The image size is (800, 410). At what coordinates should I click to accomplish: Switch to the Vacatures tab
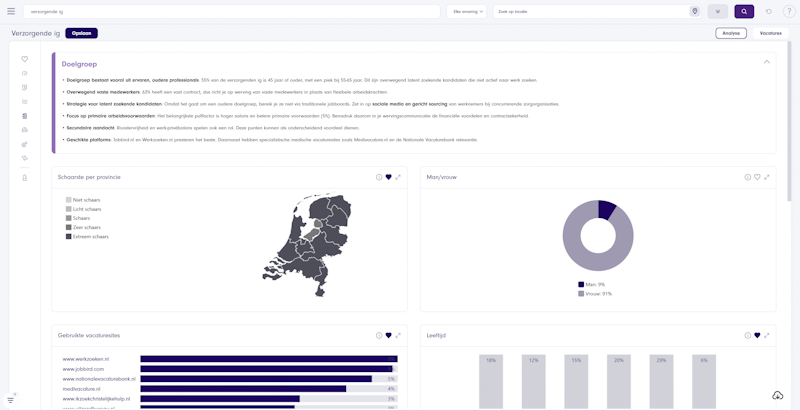click(770, 33)
